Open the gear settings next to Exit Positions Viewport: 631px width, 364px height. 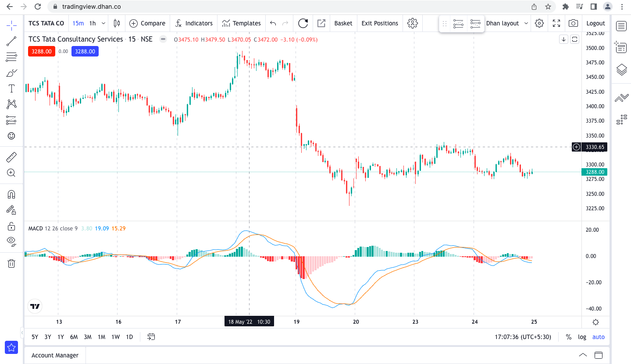click(x=413, y=23)
